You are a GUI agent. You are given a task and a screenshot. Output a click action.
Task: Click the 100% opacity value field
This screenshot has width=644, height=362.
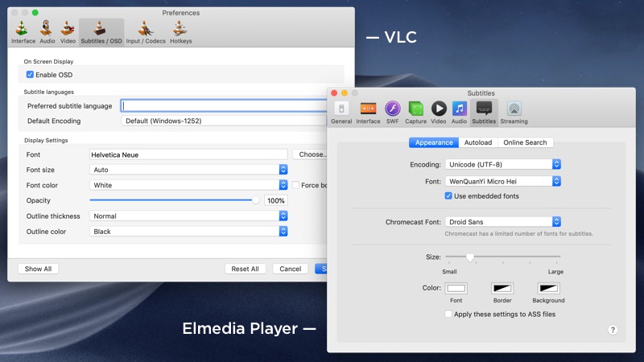point(276,200)
